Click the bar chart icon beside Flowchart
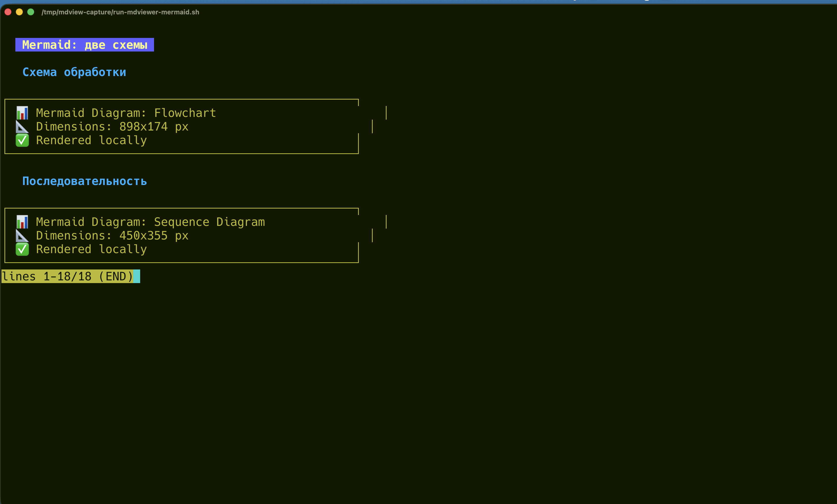Screen dimensions: 837x504 (x=22, y=113)
